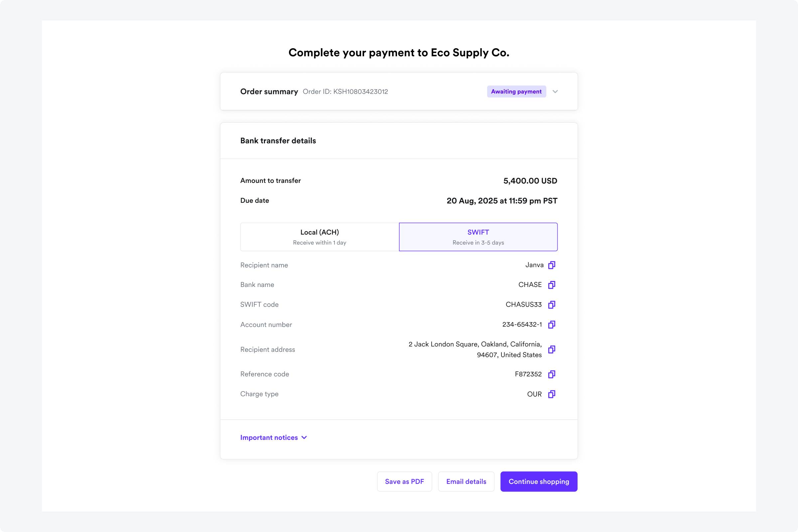The image size is (798, 532).
Task: Copy the SWIFT code CHASUS33
Action: point(551,304)
